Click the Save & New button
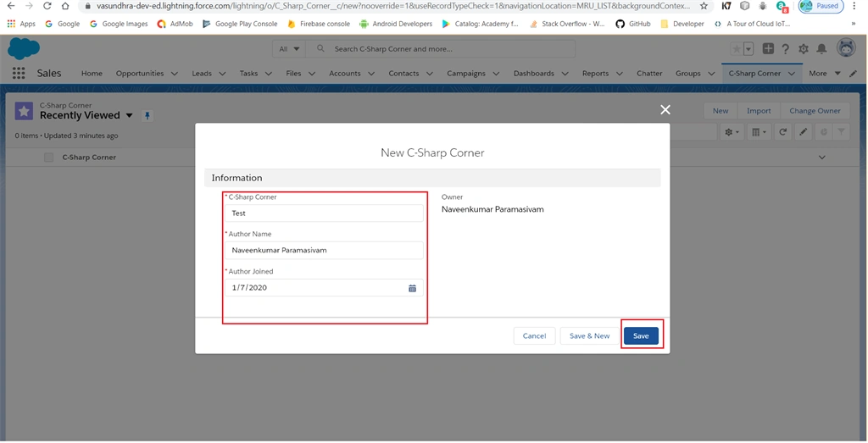The height and width of the screenshot is (443, 868). 590,335
